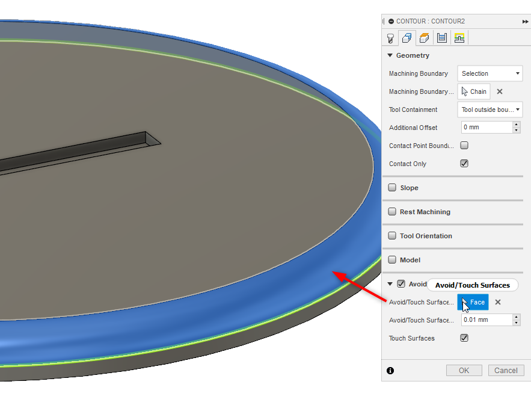The width and height of the screenshot is (531, 420).
Task: Uncheck the Touch Surfaces checkbox
Action: [x=464, y=338]
